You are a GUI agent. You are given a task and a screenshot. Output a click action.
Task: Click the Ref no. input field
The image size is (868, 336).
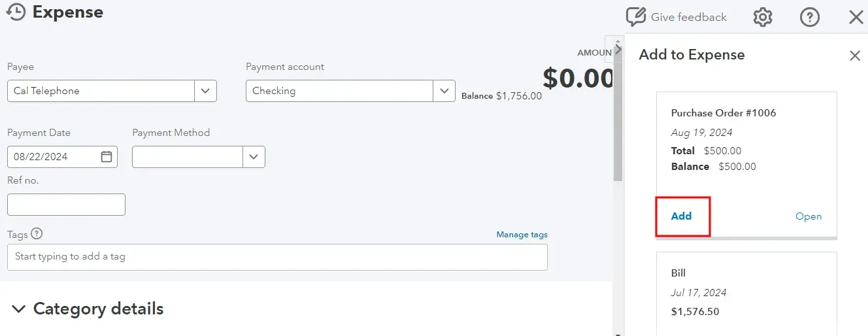pyautogui.click(x=66, y=205)
